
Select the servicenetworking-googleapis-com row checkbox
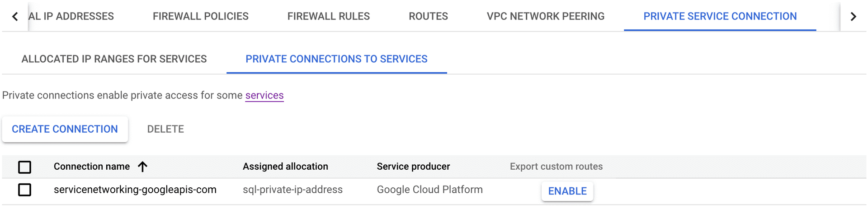(x=25, y=190)
